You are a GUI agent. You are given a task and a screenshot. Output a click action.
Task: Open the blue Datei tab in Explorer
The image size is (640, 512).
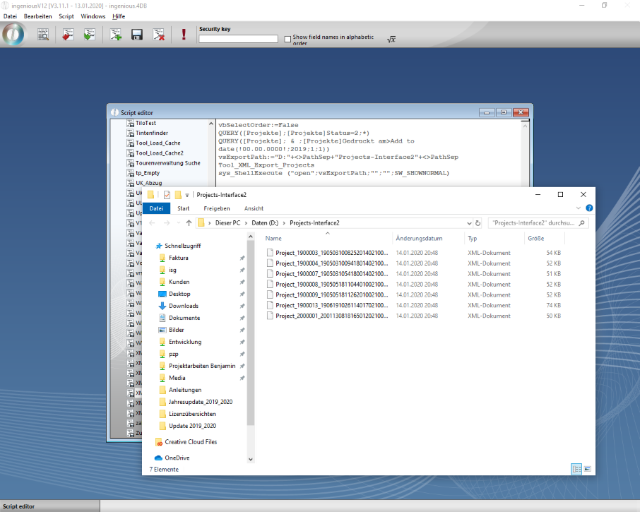(x=155, y=208)
